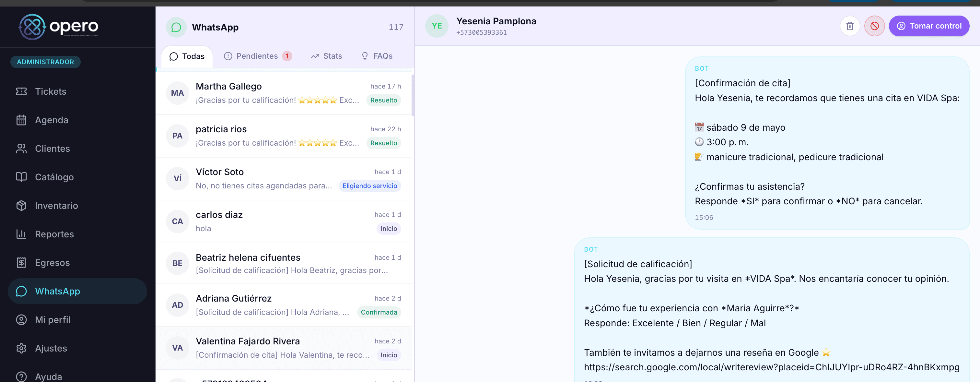This screenshot has width=980, height=382.
Task: Open the FAQs tab
Action: click(x=377, y=56)
